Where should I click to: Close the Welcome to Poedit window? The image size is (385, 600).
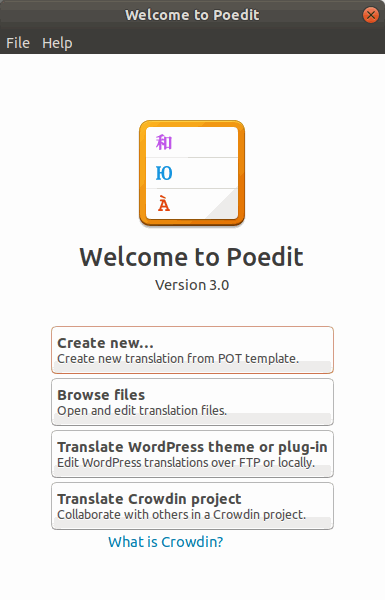370,15
